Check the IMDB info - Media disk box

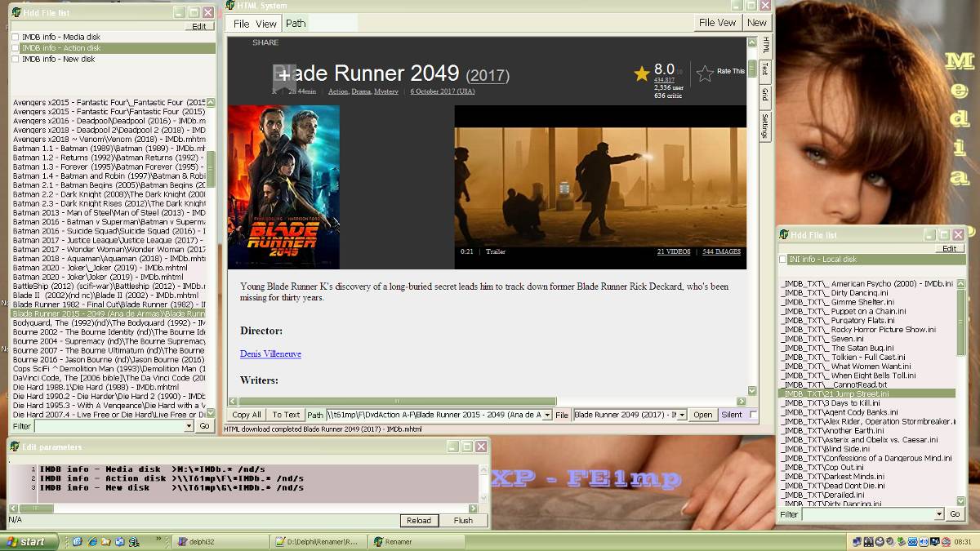(x=16, y=37)
